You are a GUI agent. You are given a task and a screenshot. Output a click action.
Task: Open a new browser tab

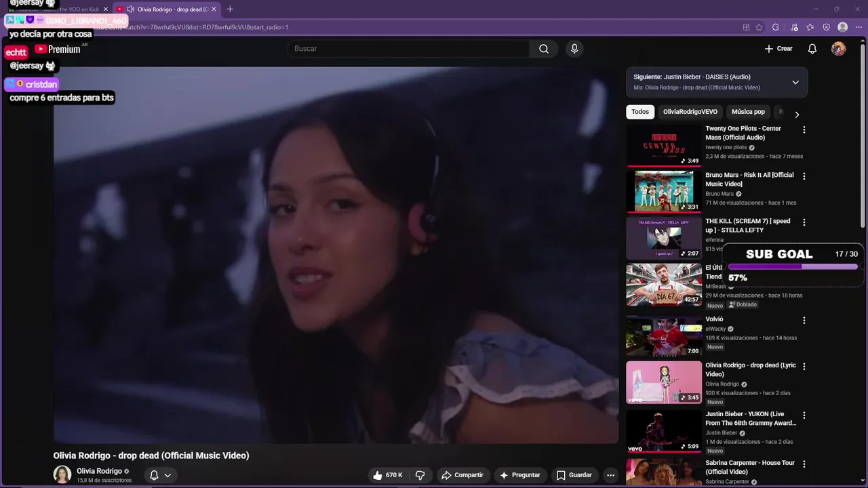230,9
